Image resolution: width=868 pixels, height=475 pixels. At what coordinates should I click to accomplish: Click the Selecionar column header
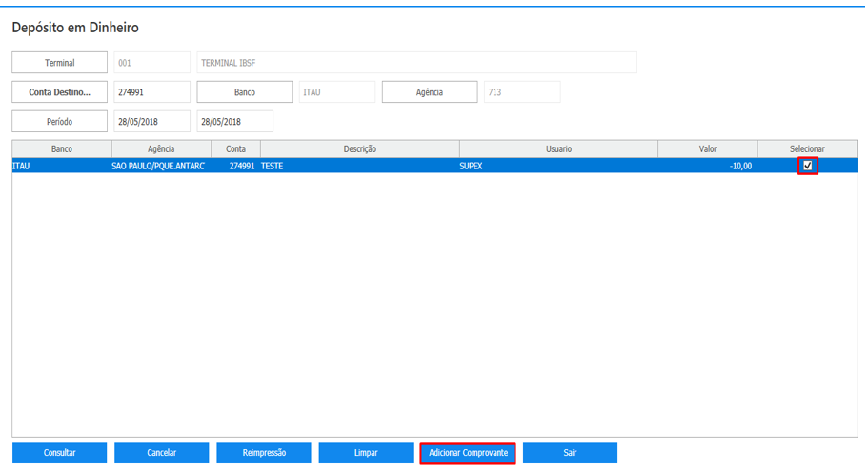[807, 148]
